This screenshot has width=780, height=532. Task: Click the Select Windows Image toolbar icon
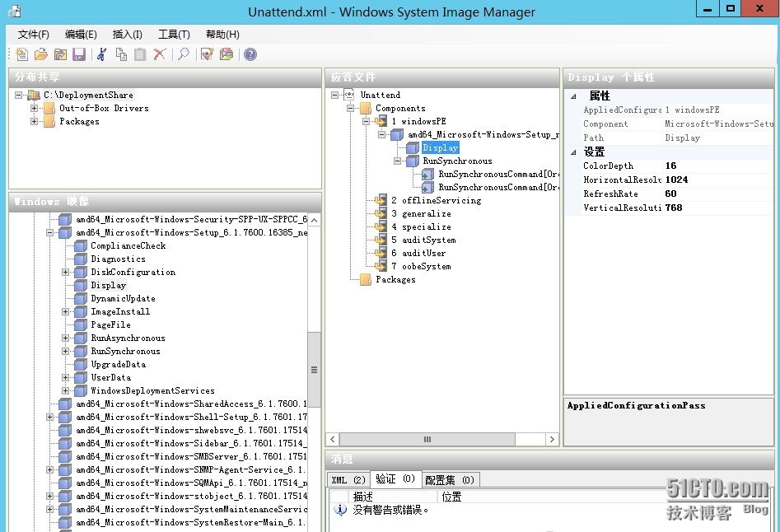click(x=60, y=54)
